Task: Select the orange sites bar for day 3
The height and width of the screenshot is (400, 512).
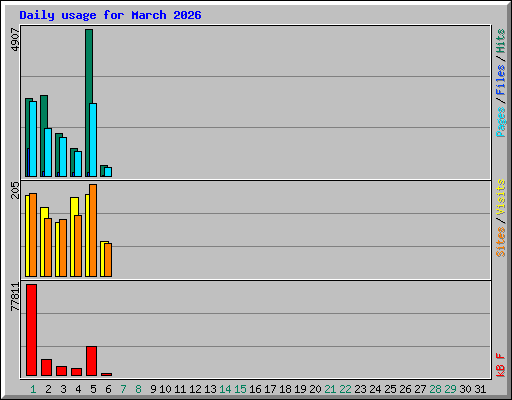Action: pyautogui.click(x=63, y=248)
